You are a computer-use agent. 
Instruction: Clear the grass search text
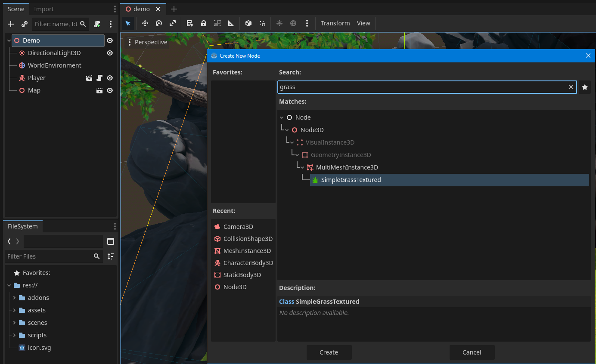click(x=571, y=87)
